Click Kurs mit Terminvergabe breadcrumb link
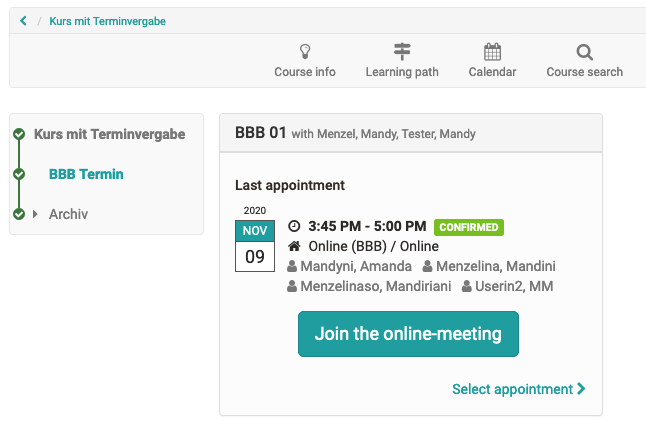Screen dimensions: 646x430 pyautogui.click(x=108, y=21)
